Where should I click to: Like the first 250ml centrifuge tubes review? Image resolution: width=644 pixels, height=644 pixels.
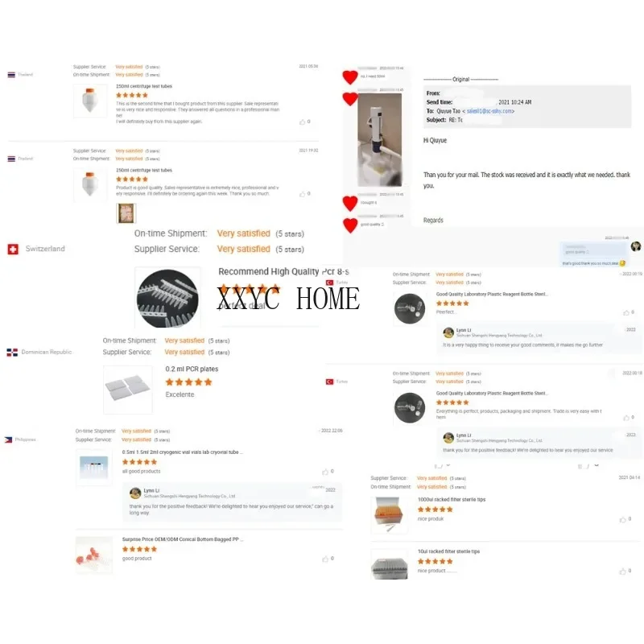point(303,122)
